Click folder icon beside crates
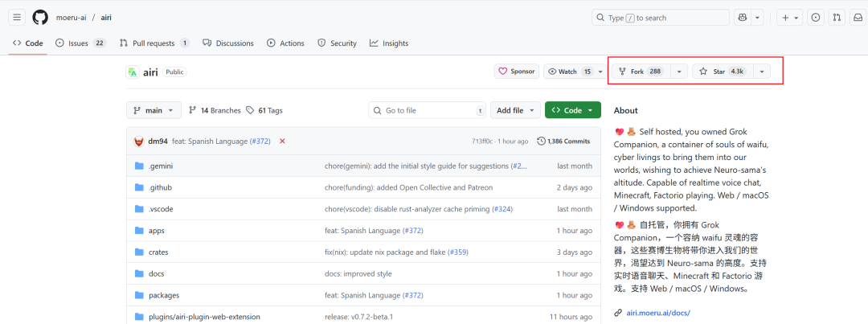 tap(139, 252)
